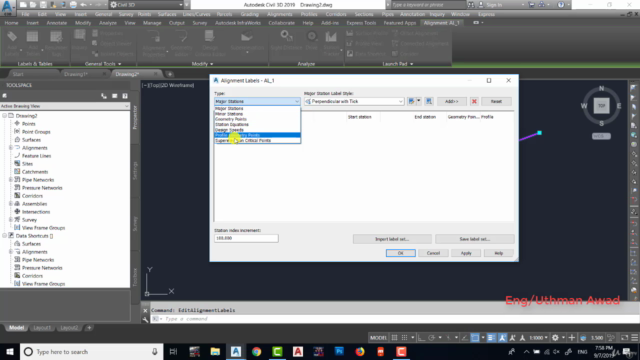Open the Alignments menu
The height and width of the screenshot is (360, 640).
pos(280,14)
